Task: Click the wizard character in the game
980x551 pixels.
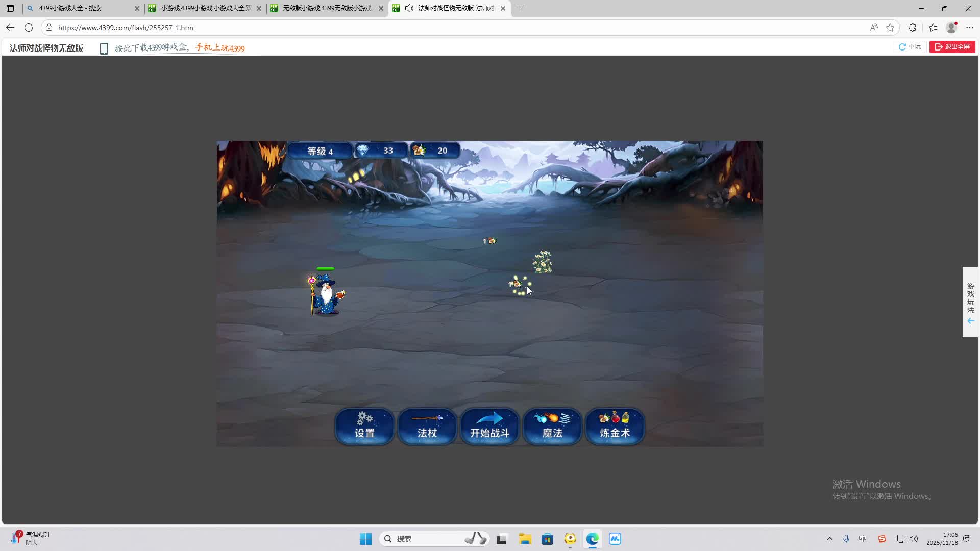Action: click(326, 295)
